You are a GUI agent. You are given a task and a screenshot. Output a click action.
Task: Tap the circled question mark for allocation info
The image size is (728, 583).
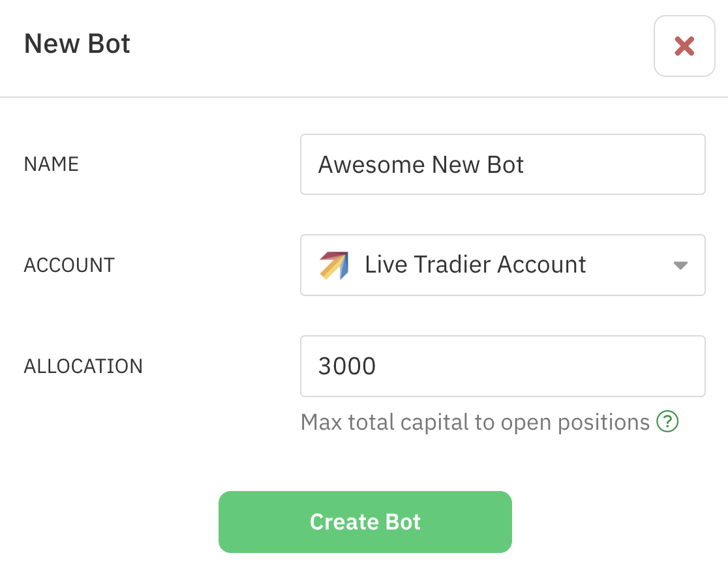pos(667,423)
